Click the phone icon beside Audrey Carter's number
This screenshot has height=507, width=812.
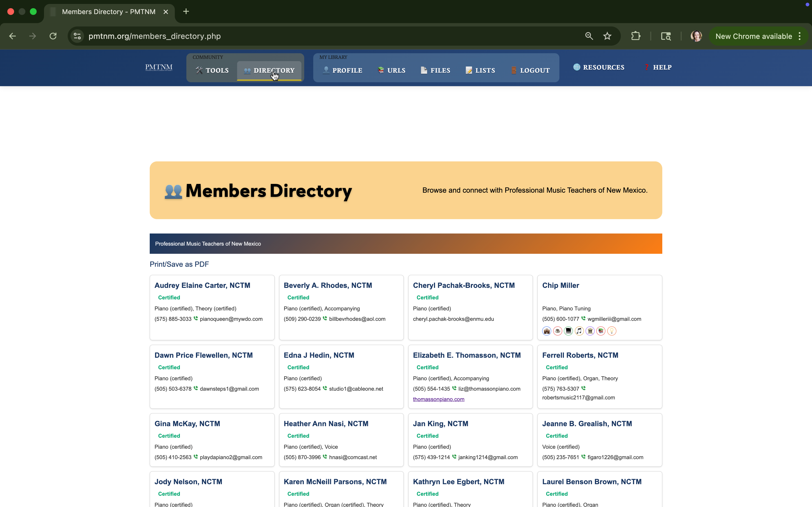[x=196, y=319]
